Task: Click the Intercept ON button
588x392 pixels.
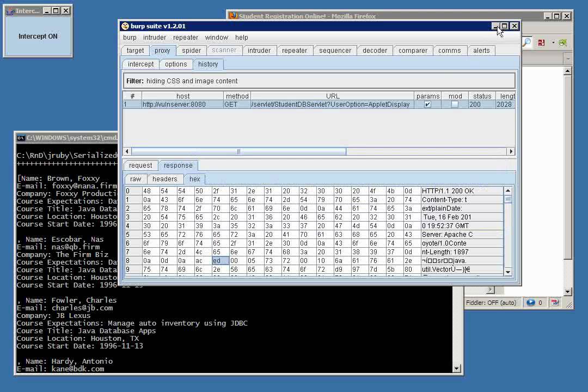Action: 38,36
